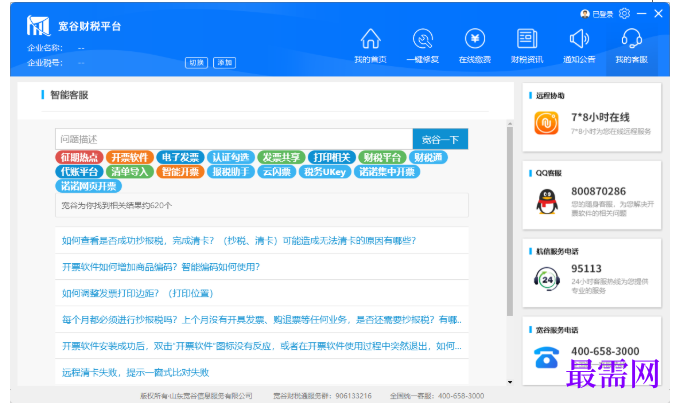The image size is (678, 405).
Task: Select the 代账平台 tag
Action: tap(79, 172)
